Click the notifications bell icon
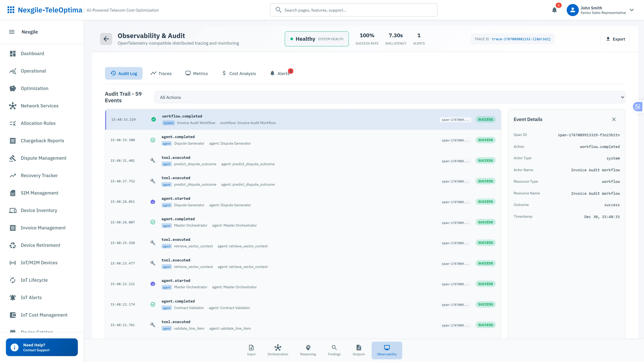Viewport: 644px width, 362px height. pyautogui.click(x=554, y=10)
